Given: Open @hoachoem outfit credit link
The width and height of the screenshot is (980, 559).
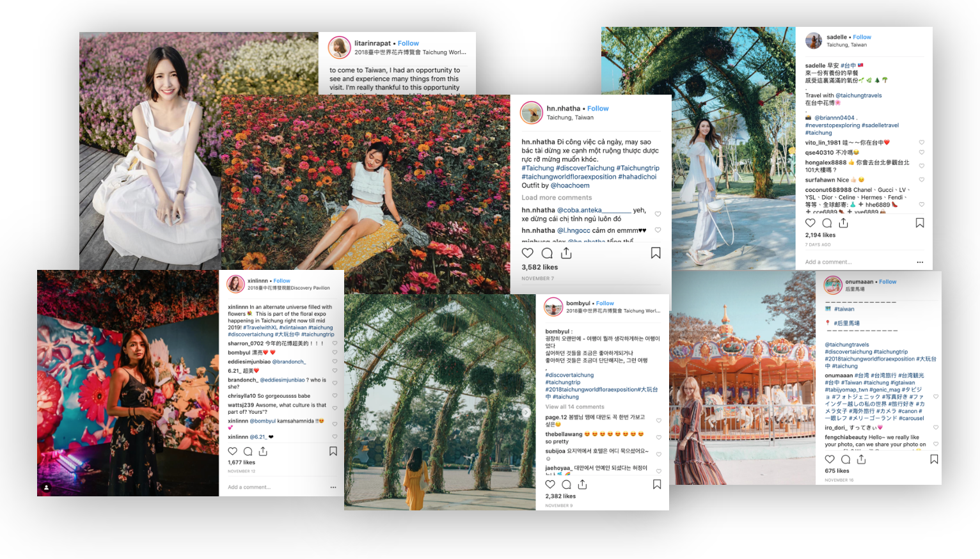Looking at the screenshot, I should tap(570, 185).
